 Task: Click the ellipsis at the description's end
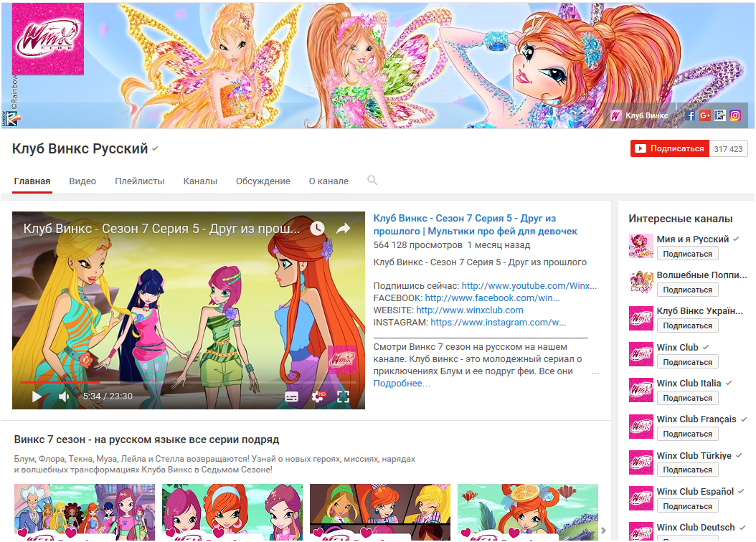[595, 372]
